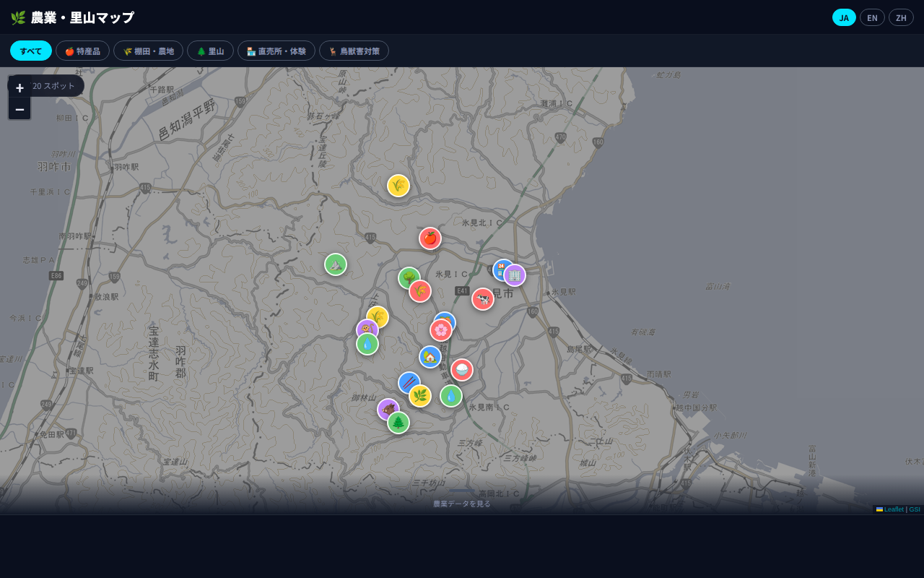Image resolution: width=924 pixels, height=578 pixels.
Task: Select the cow marker near Himi city
Action: [483, 299]
